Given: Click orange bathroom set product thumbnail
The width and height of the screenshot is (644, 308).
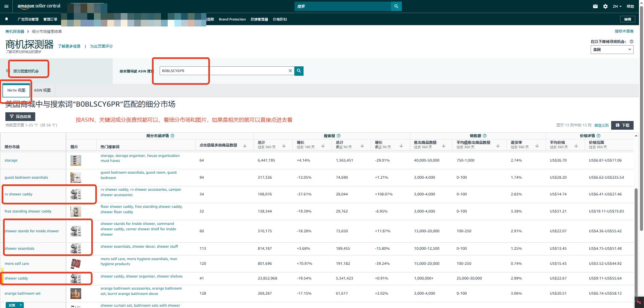Looking at the screenshot, I should click(76, 293).
